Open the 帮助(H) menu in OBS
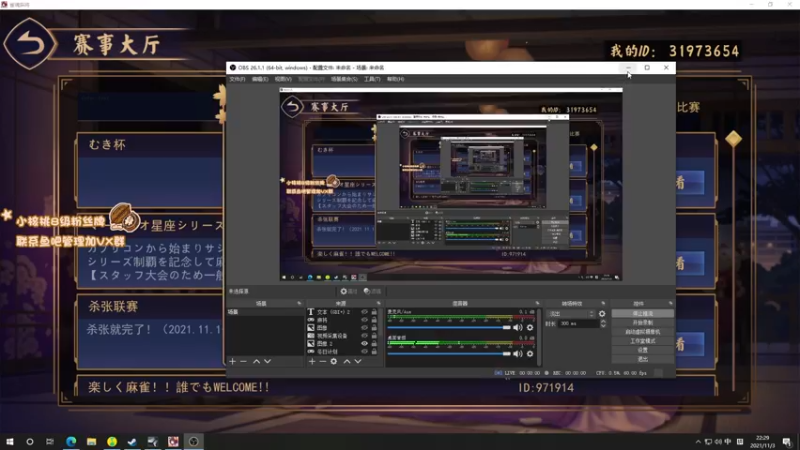 (x=395, y=79)
